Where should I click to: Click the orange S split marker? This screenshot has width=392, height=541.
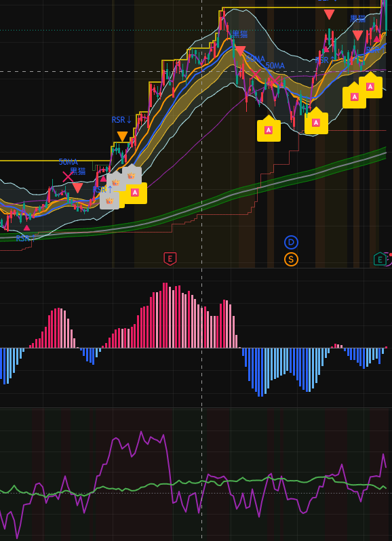click(291, 260)
